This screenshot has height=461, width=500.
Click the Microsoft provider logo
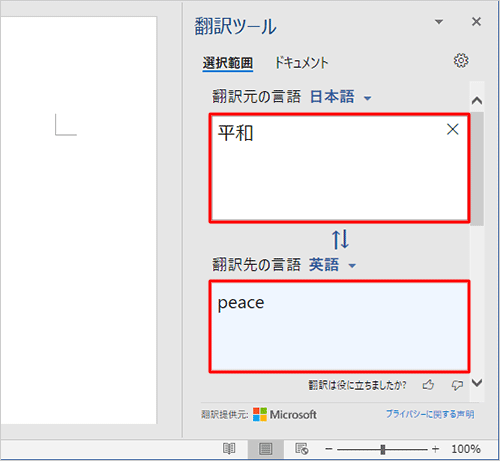pos(285,414)
